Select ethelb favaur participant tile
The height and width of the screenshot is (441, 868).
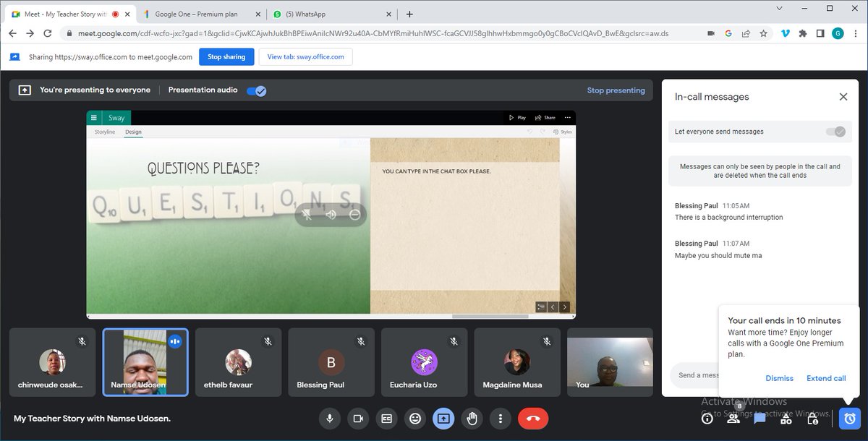pos(238,362)
